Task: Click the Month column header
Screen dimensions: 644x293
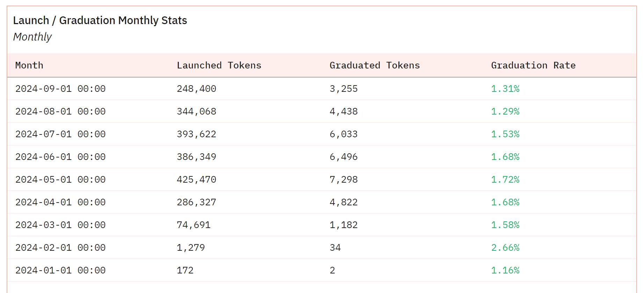Action: pos(29,65)
